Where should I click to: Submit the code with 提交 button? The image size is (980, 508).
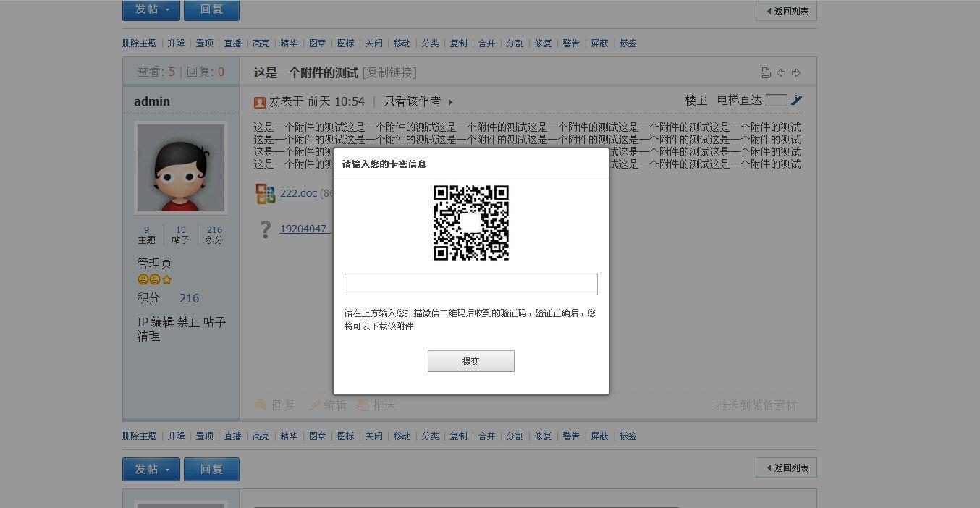[471, 361]
